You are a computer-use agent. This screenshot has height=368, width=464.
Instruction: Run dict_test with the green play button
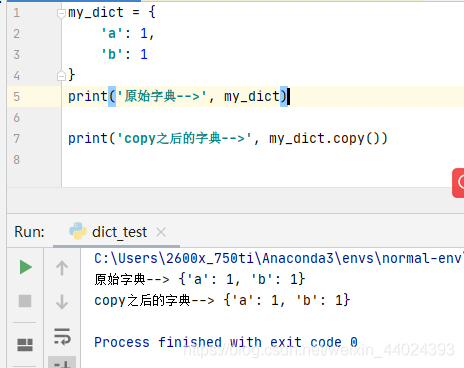point(26,267)
